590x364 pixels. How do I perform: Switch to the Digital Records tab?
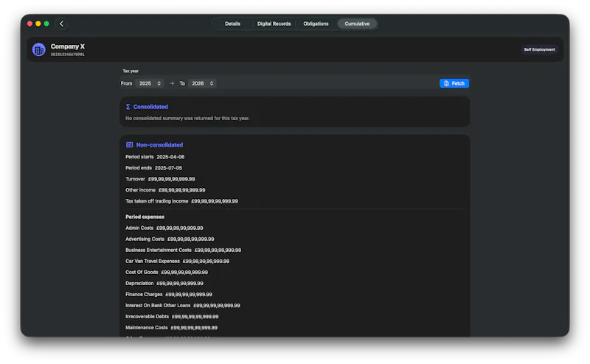click(274, 24)
